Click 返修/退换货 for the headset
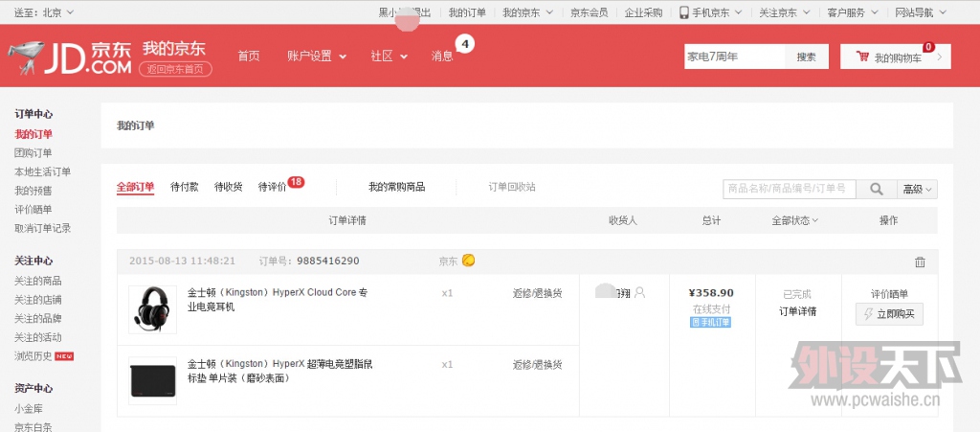Screen dimensions: 980x432 click(537, 293)
